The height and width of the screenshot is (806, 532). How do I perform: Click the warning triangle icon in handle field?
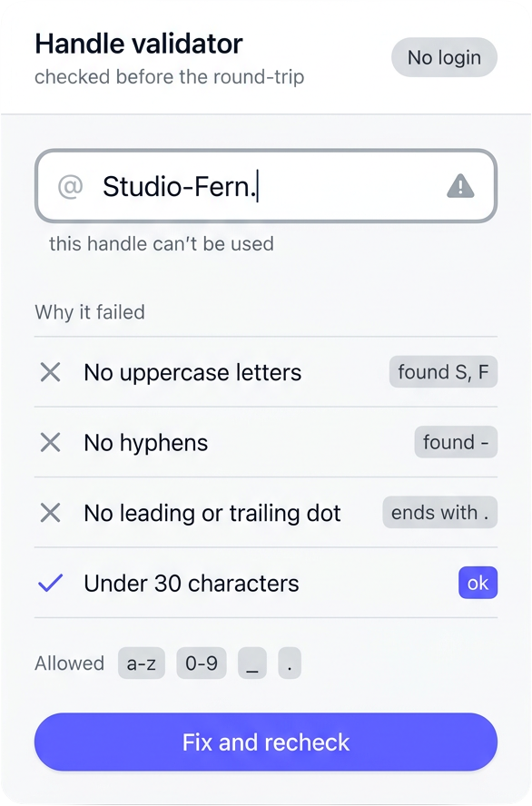pyautogui.click(x=460, y=186)
